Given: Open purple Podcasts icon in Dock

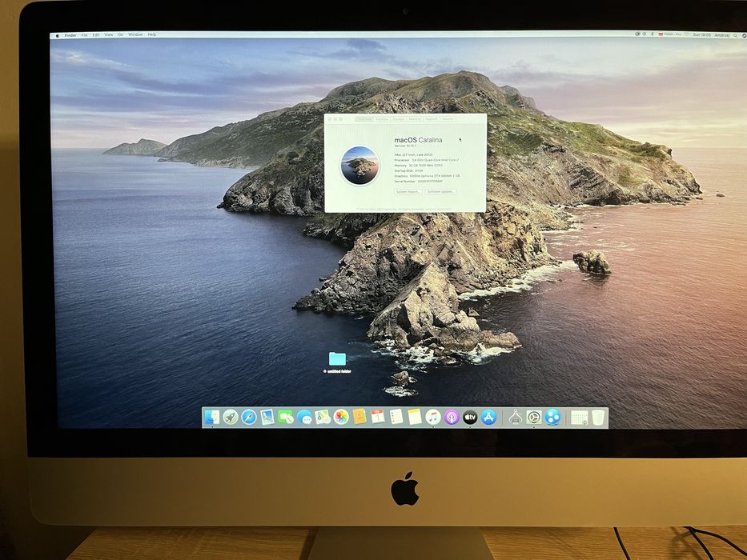Looking at the screenshot, I should [x=451, y=418].
